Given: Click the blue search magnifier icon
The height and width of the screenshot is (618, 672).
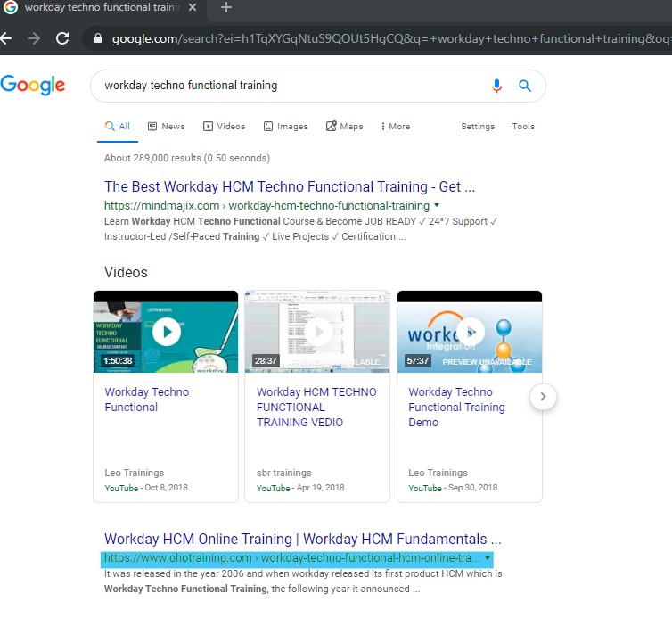Looking at the screenshot, I should coord(525,86).
